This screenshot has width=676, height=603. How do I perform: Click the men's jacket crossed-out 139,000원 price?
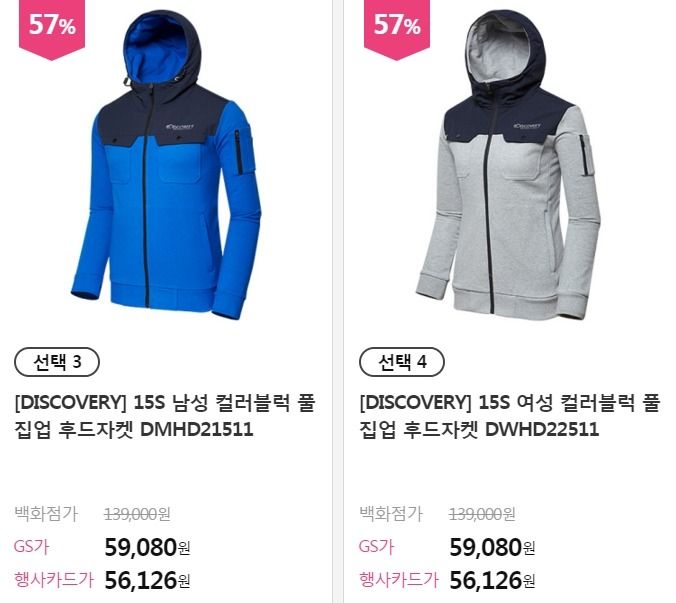pyautogui.click(x=137, y=514)
